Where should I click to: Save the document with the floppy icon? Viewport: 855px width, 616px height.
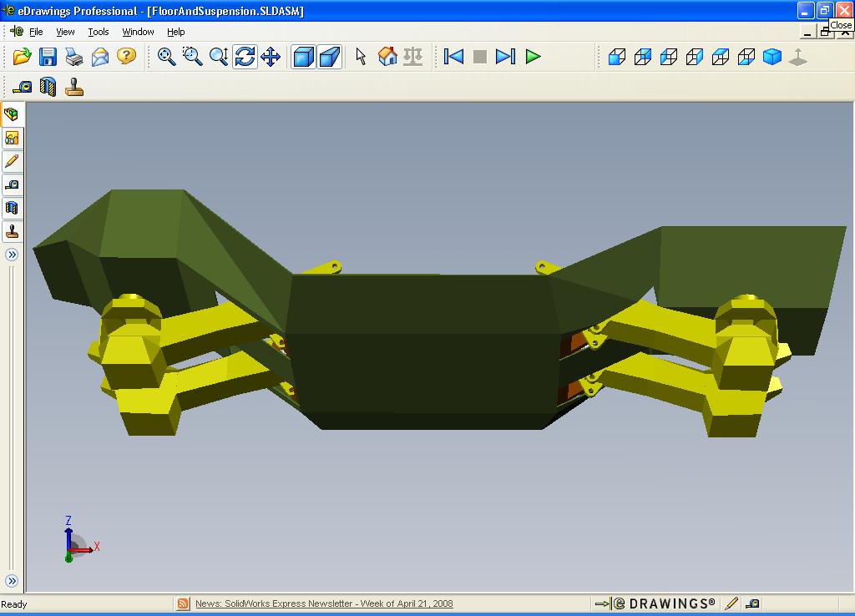click(48, 57)
